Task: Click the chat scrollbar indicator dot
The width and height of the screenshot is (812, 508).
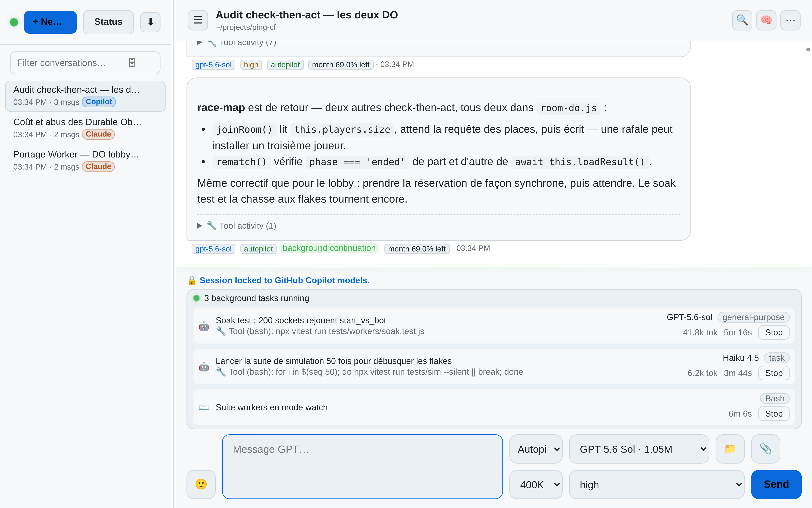Action: [808, 49]
